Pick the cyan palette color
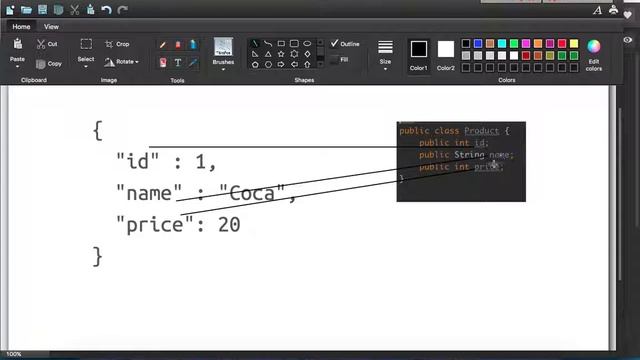This screenshot has width=640, height=360. pos(502,43)
